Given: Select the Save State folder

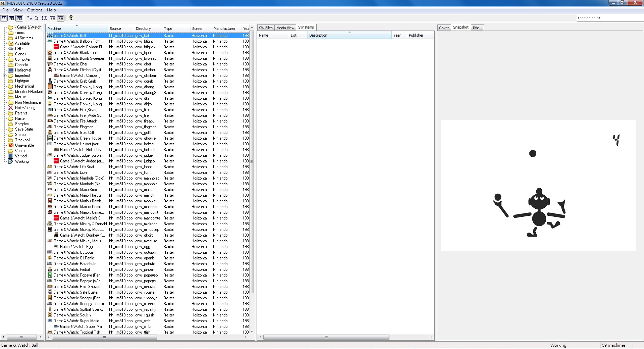Looking at the screenshot, I should [20, 129].
